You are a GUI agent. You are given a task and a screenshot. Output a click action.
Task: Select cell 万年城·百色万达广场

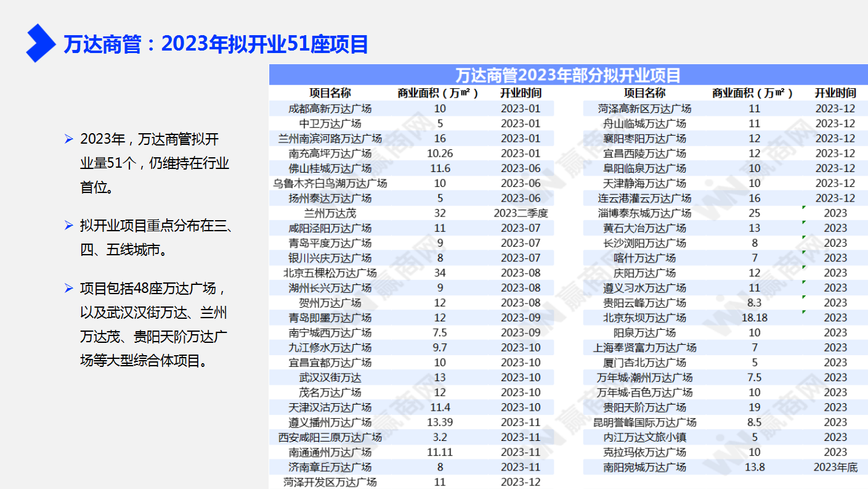(644, 392)
